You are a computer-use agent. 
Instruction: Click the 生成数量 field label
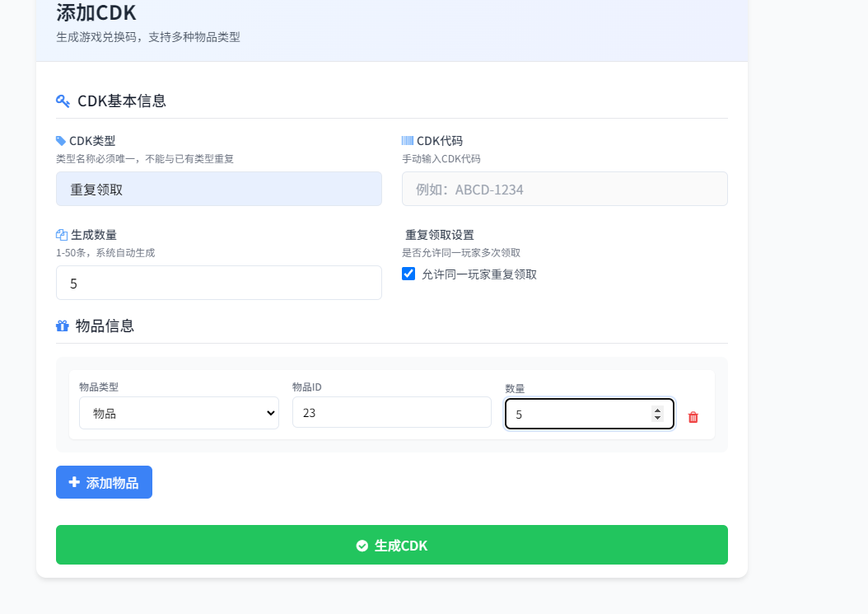[x=94, y=235]
